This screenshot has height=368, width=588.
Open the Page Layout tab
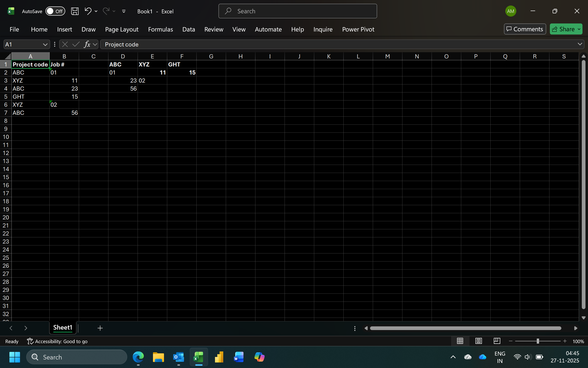122,29
